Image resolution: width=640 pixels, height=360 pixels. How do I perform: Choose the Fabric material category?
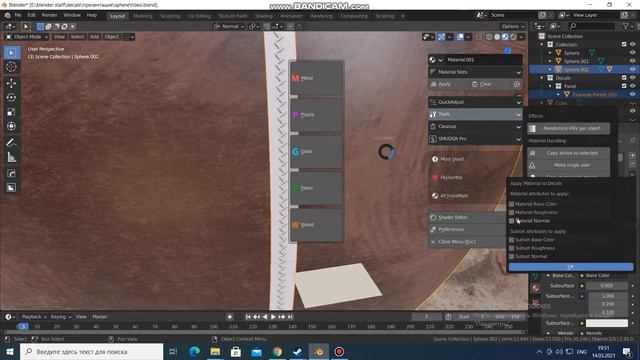[x=316, y=188]
